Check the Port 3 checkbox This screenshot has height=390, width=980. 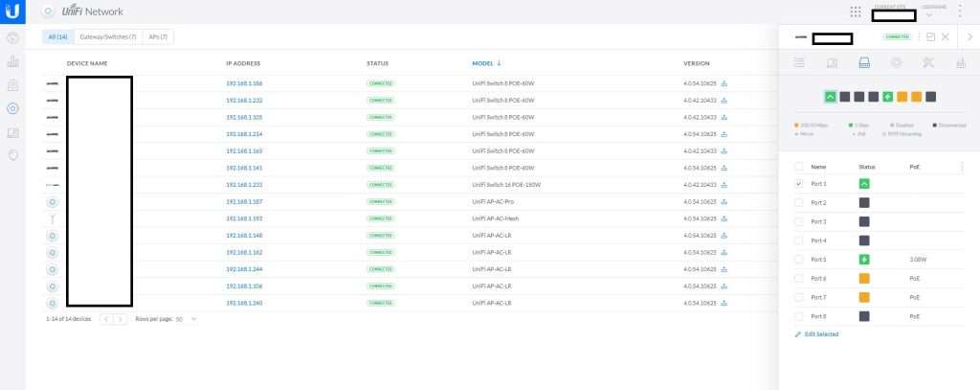pos(799,221)
